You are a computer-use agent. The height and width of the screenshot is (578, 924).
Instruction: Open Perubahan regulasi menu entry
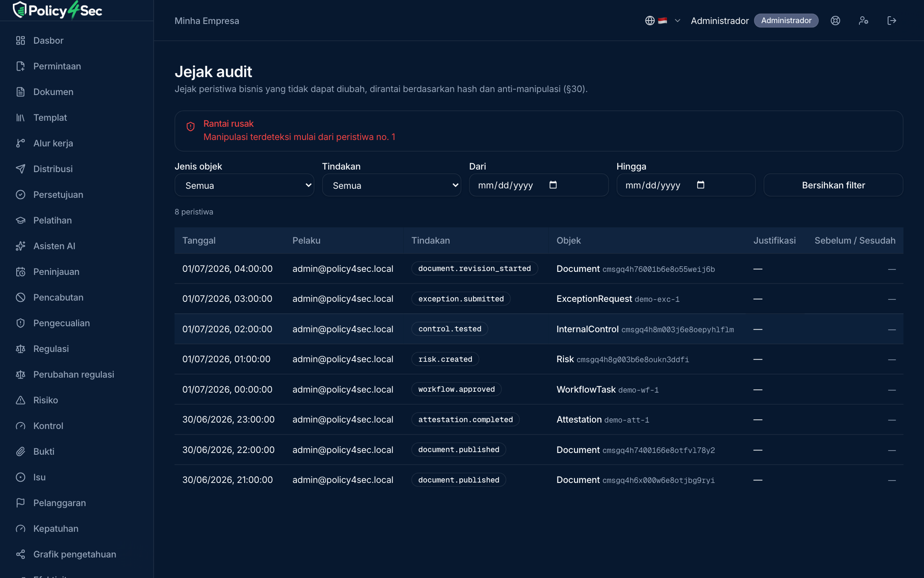coord(77,375)
